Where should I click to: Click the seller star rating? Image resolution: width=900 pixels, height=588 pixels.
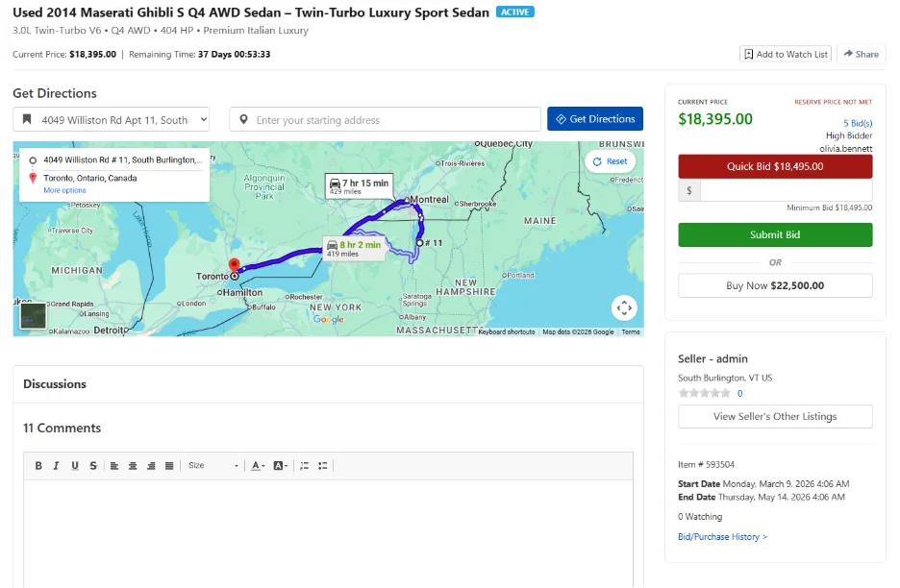pos(704,393)
